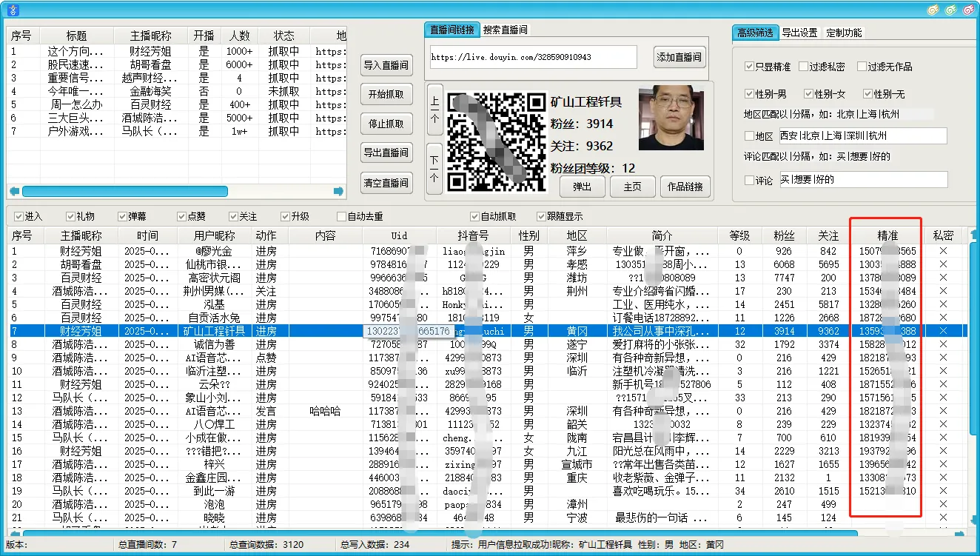Click the left arrow of top table scrollbar
Image resolution: width=980 pixels, height=556 pixels.
[x=14, y=191]
